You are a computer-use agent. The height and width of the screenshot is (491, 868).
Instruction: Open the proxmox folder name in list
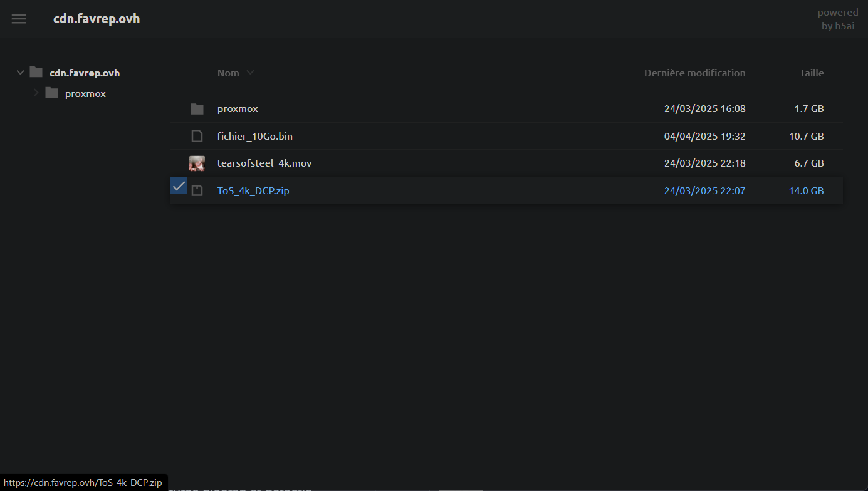click(x=238, y=109)
